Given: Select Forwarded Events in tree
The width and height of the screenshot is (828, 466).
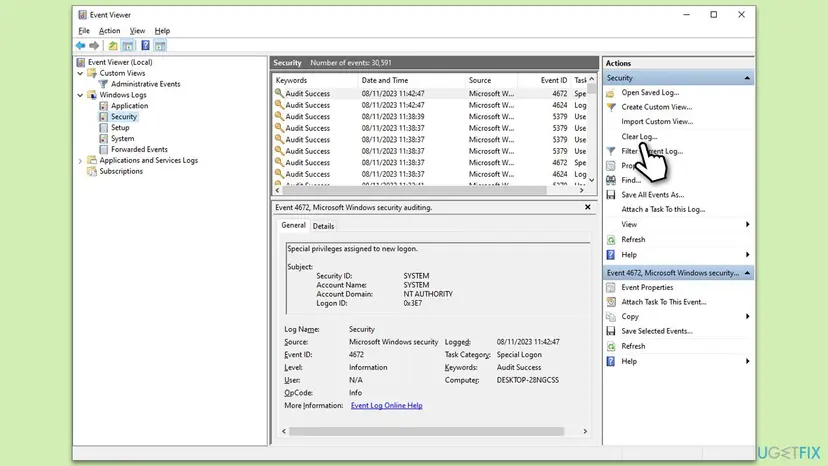Looking at the screenshot, I should tap(139, 150).
